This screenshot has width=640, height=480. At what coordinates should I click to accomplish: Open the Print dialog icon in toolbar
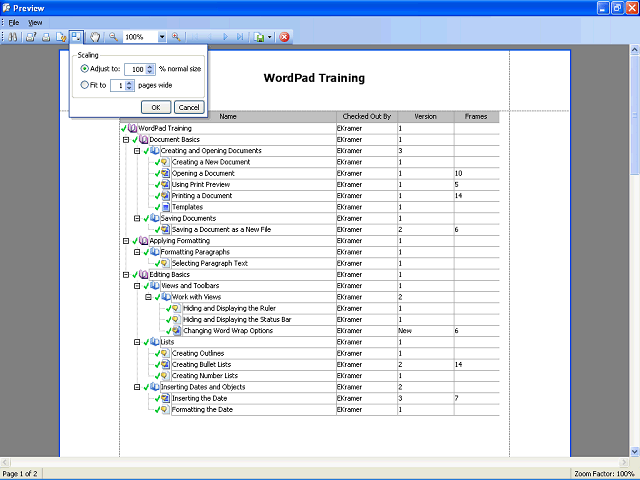pos(31,37)
